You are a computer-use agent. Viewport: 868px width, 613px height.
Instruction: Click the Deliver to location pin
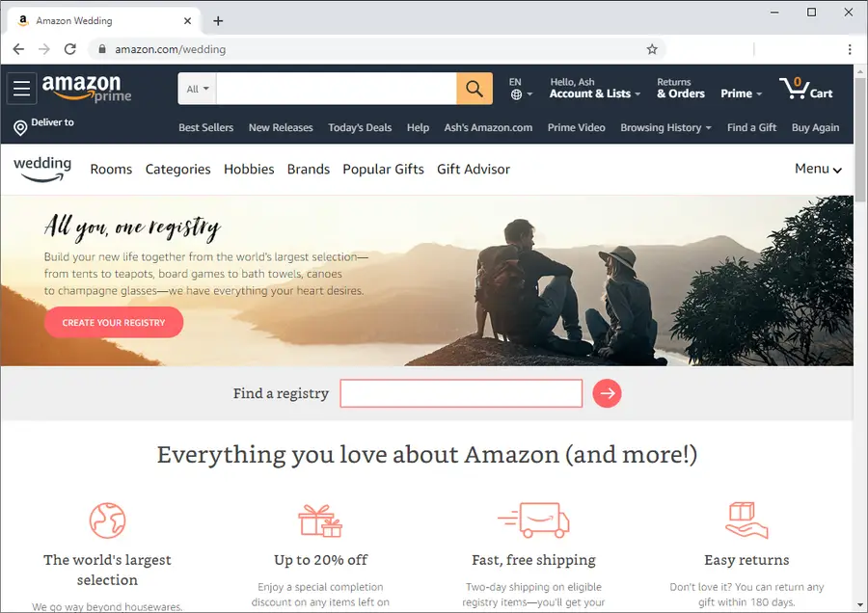point(20,128)
